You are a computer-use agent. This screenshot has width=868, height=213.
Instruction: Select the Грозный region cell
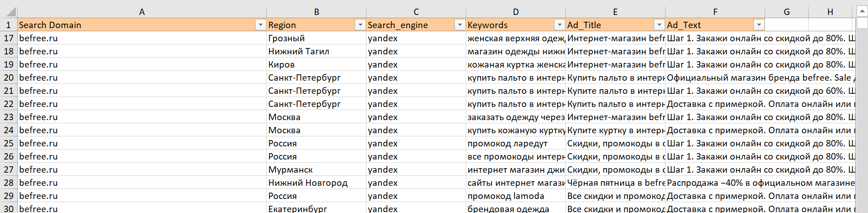316,38
